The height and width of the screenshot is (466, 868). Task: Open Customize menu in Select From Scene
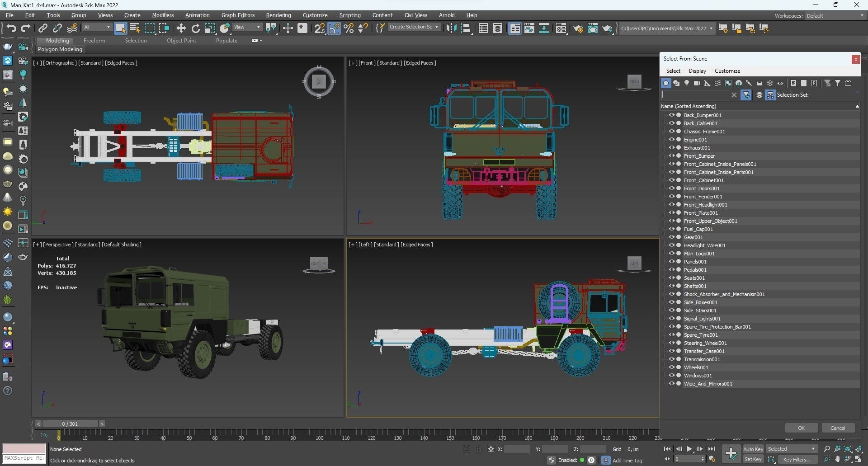point(727,71)
